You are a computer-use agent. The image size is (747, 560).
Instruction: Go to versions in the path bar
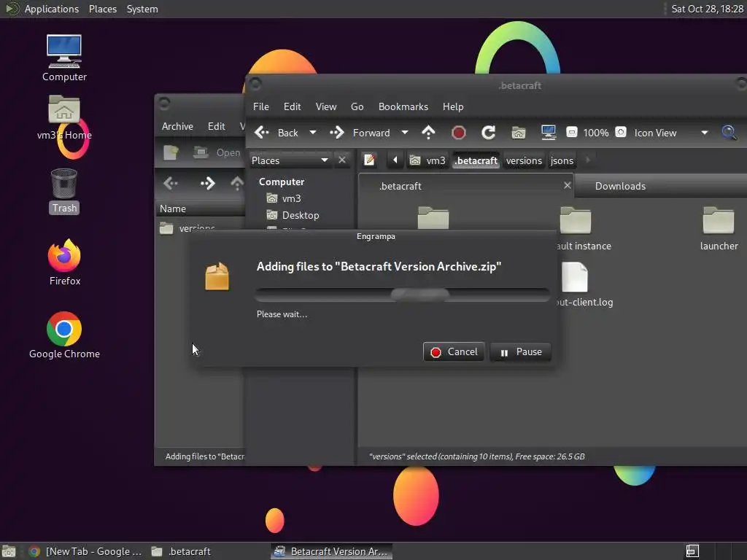click(524, 160)
